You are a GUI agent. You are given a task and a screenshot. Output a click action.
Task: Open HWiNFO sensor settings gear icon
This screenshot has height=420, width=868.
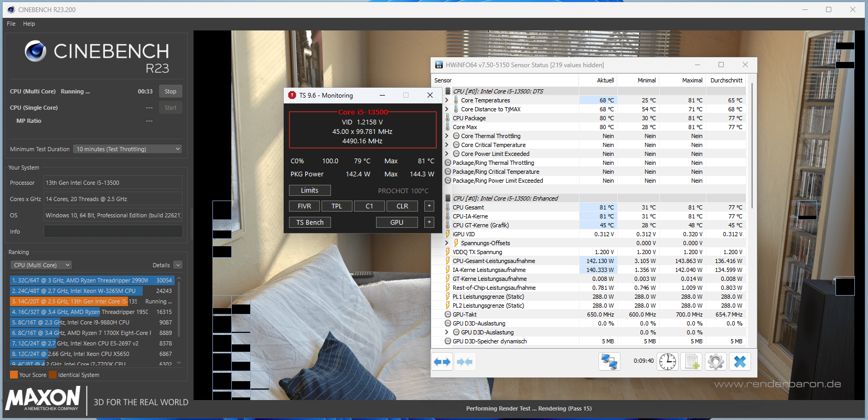[x=715, y=362]
